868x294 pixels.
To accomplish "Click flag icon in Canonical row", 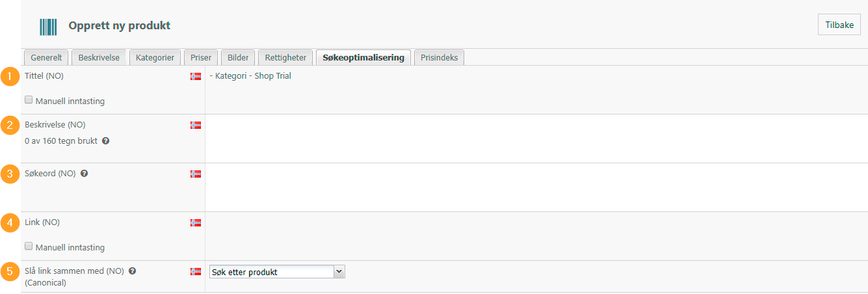I will [196, 271].
